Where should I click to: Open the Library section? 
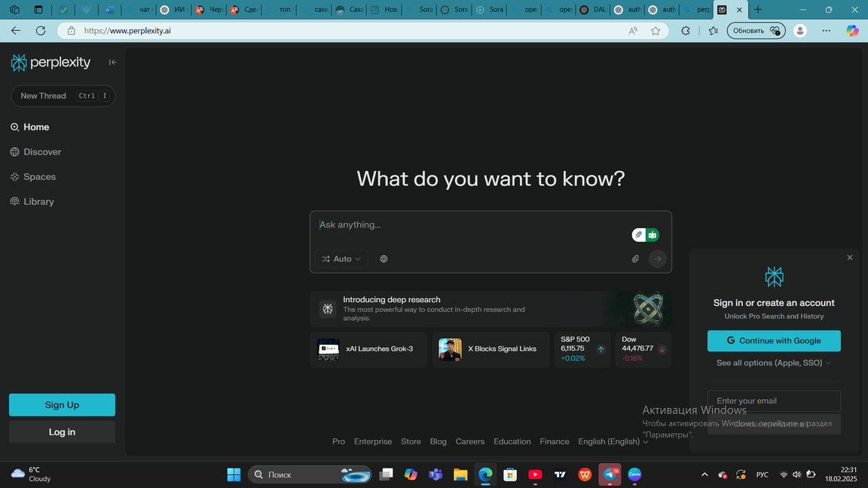38,202
